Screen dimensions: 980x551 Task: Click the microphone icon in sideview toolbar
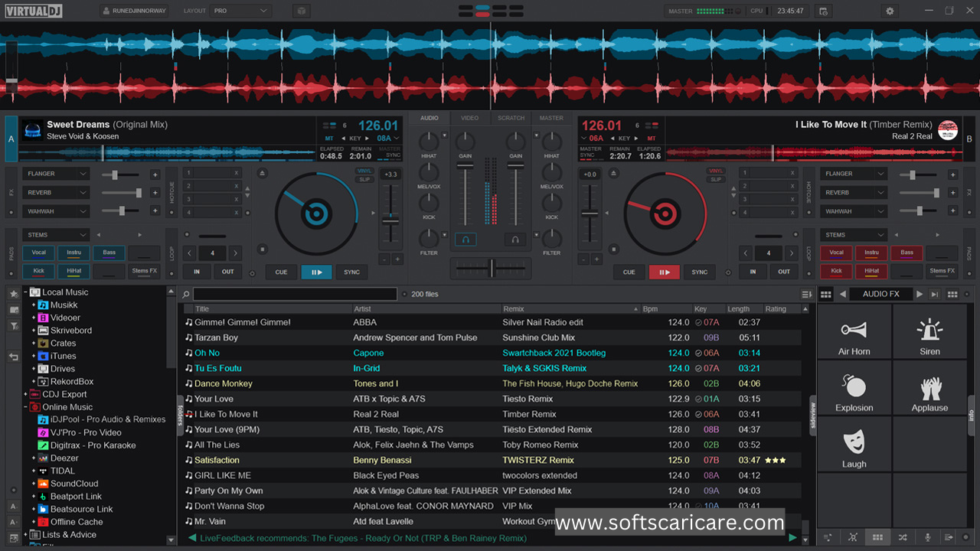[x=928, y=538]
